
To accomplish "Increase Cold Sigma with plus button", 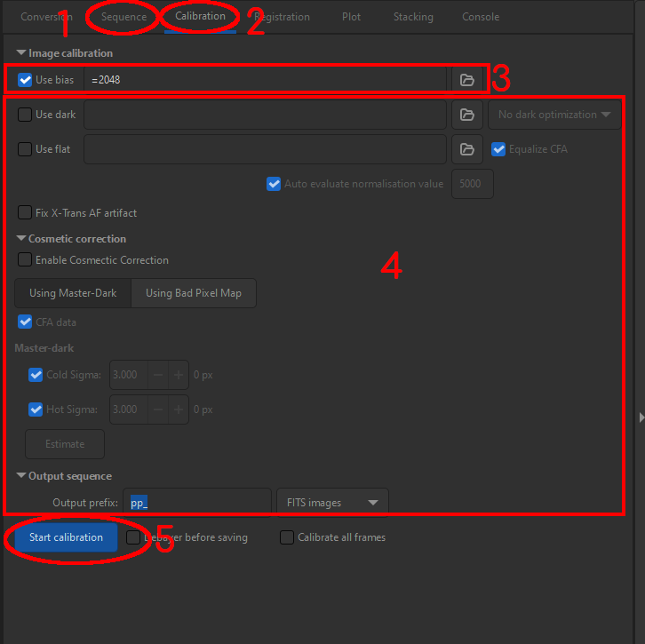I will [178, 375].
